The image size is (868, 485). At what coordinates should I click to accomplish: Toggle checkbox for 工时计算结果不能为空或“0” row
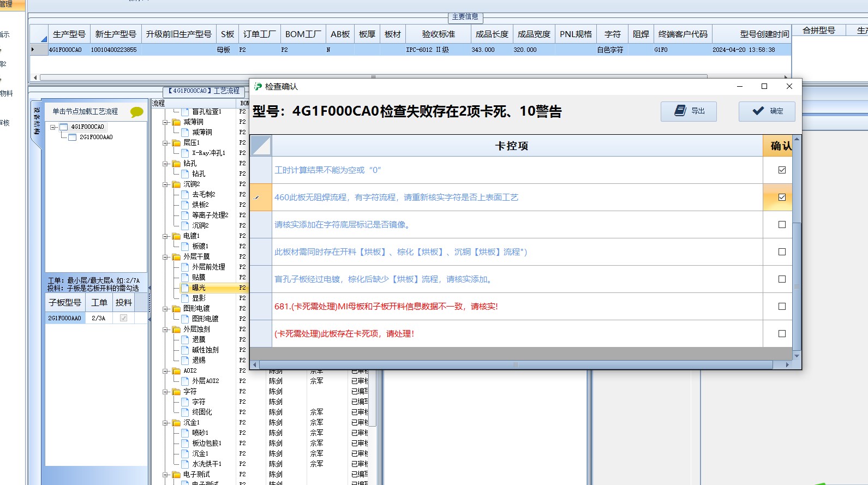click(x=782, y=170)
